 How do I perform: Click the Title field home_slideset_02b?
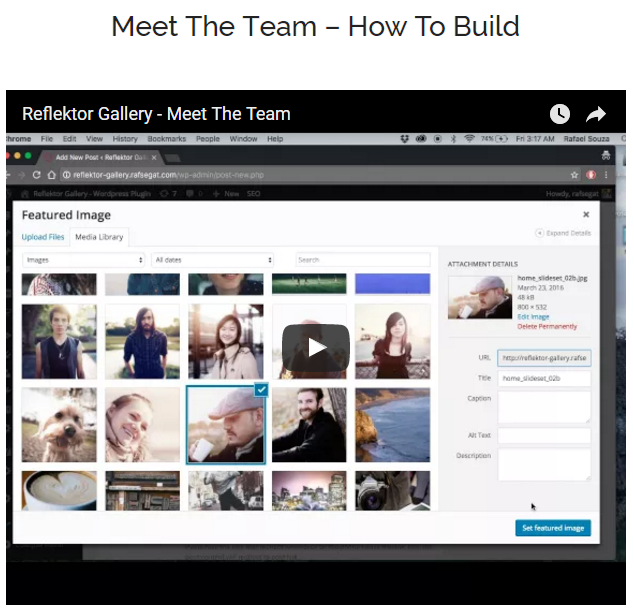point(544,378)
